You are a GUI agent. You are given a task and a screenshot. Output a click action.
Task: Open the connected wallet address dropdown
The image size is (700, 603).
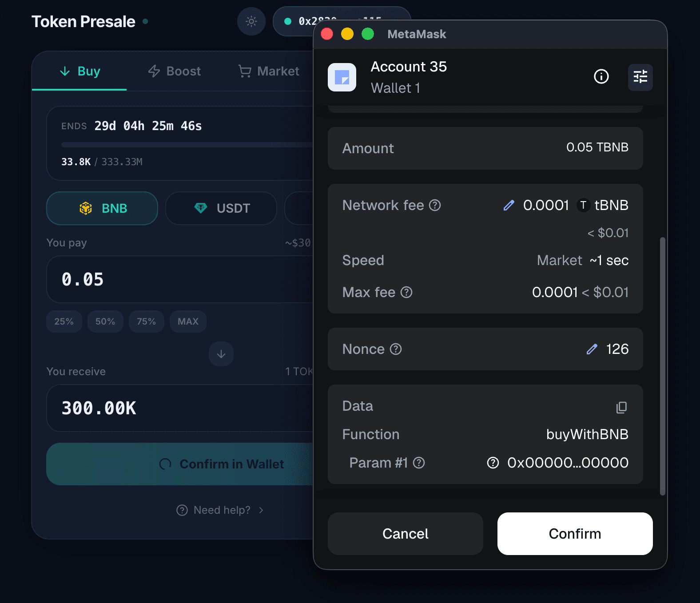[298, 21]
